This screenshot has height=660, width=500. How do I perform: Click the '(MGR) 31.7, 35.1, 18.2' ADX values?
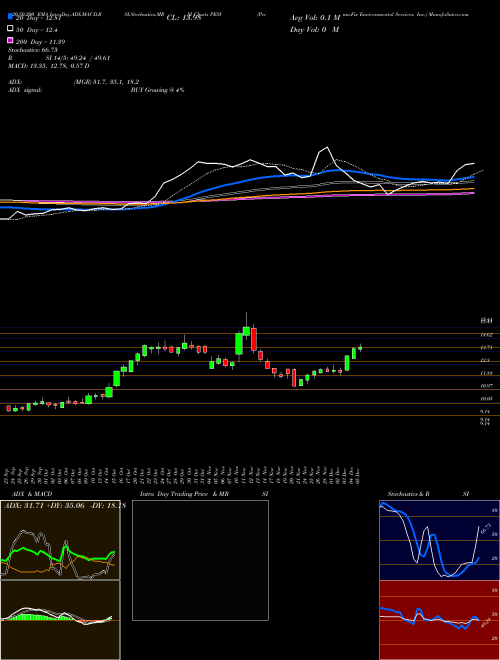(106, 82)
